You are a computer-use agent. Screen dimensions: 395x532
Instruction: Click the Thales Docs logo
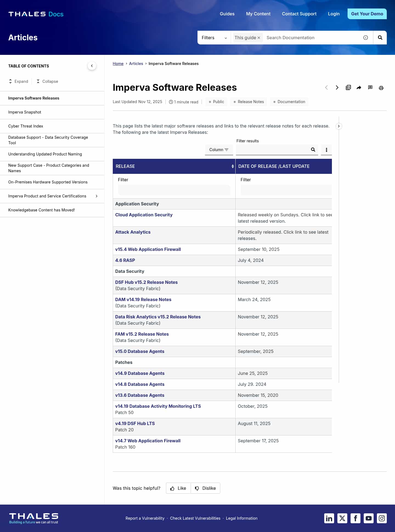[36, 14]
